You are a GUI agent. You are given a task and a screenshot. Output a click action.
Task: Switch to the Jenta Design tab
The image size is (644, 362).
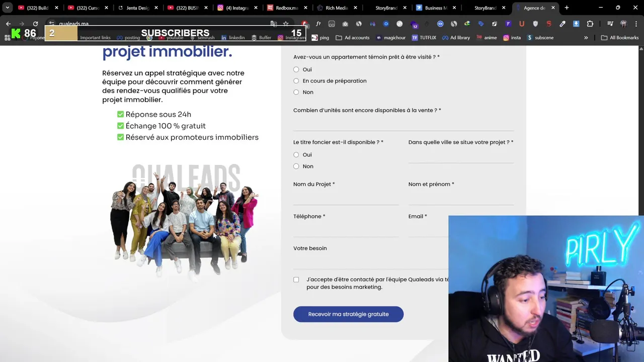pos(137,8)
